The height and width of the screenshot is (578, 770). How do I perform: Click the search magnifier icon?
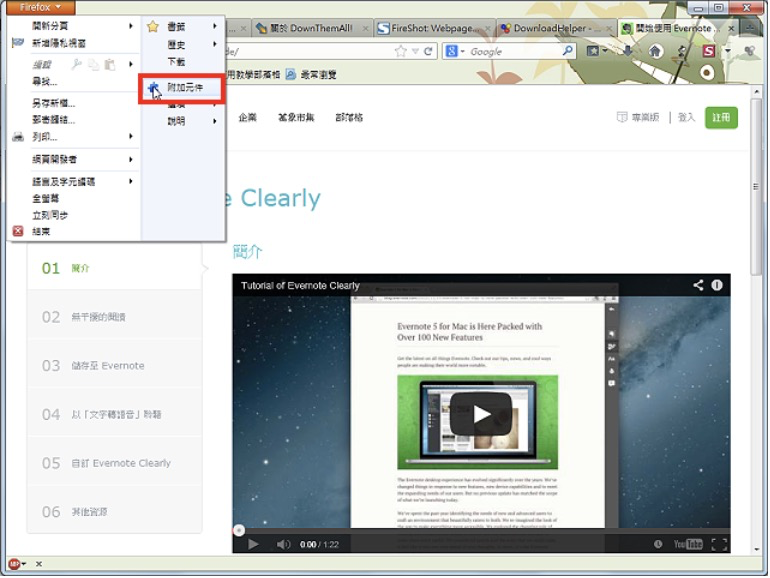point(568,51)
